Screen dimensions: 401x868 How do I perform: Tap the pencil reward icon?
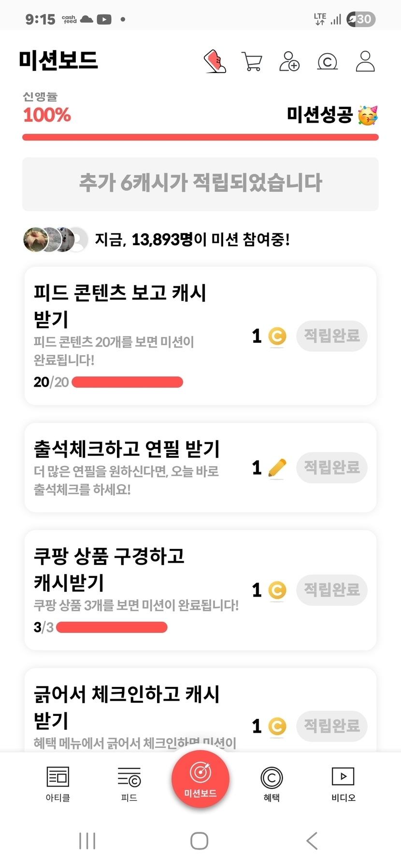pyautogui.click(x=277, y=468)
